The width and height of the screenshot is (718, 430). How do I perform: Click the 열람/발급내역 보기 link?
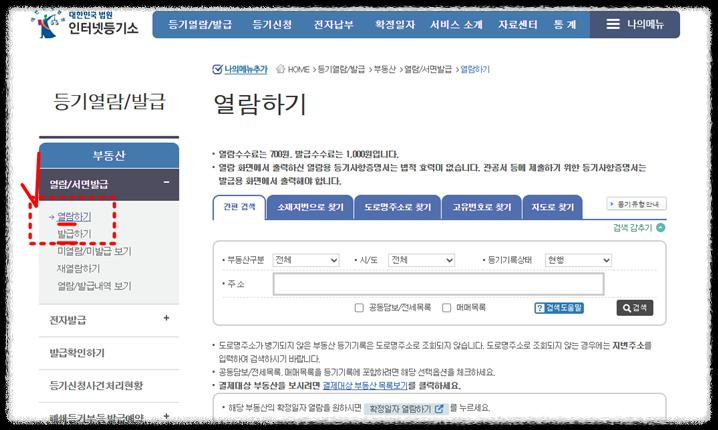pyautogui.click(x=94, y=286)
